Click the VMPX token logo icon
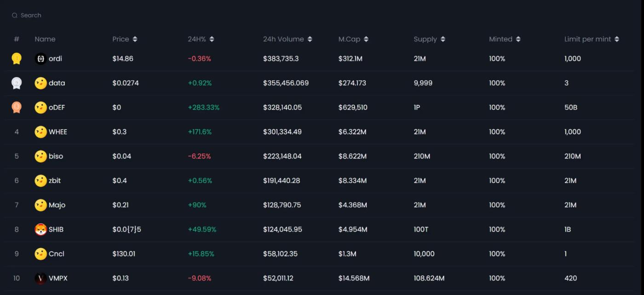Viewport: 644px width, 295px height. 40,278
